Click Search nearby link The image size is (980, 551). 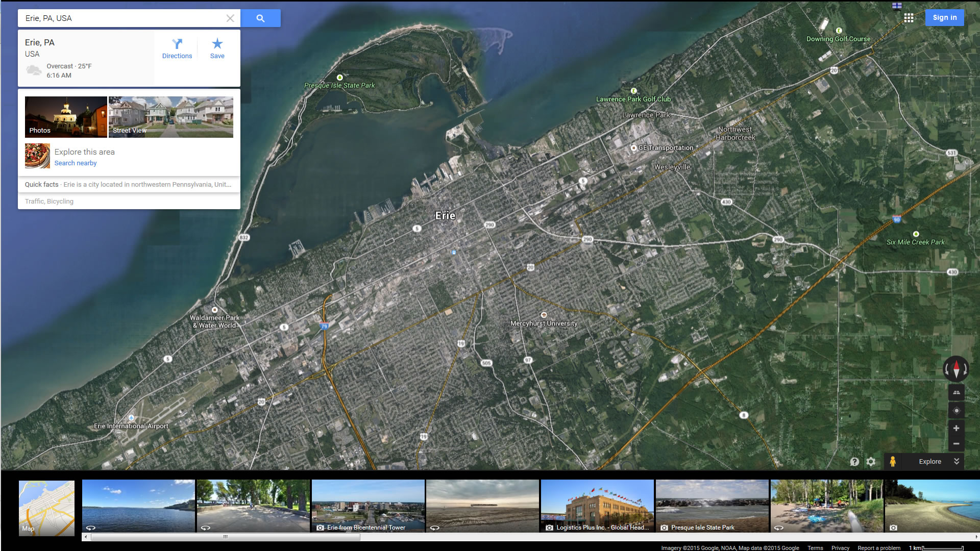76,163
